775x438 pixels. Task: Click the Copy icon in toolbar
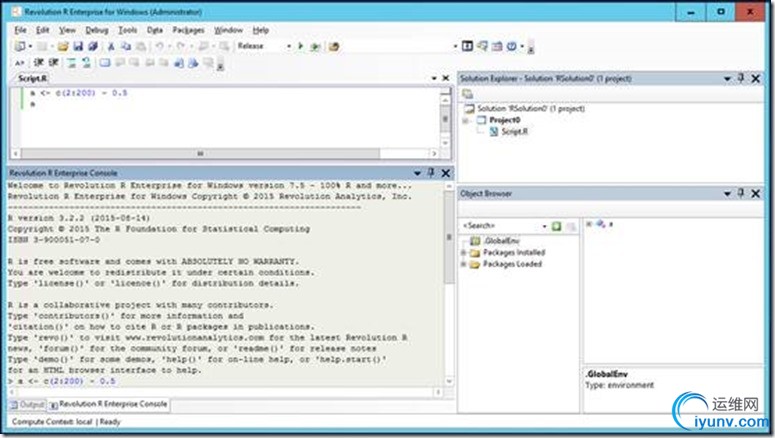(126, 46)
